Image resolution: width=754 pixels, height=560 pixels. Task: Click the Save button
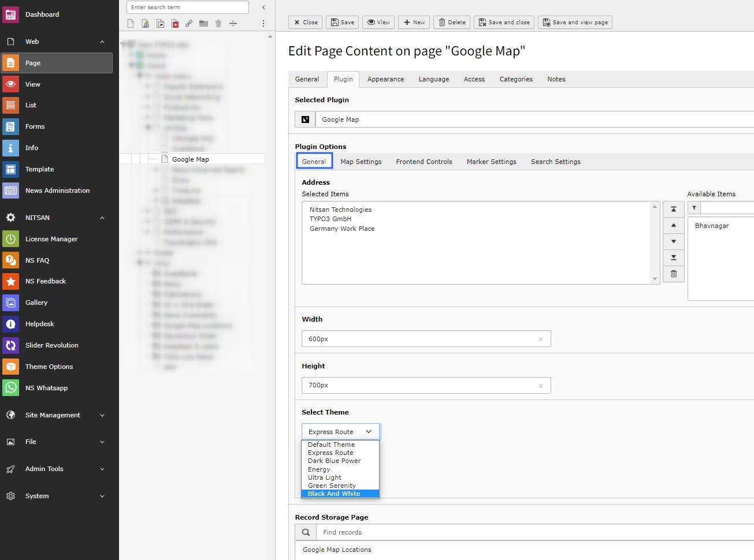coord(342,23)
